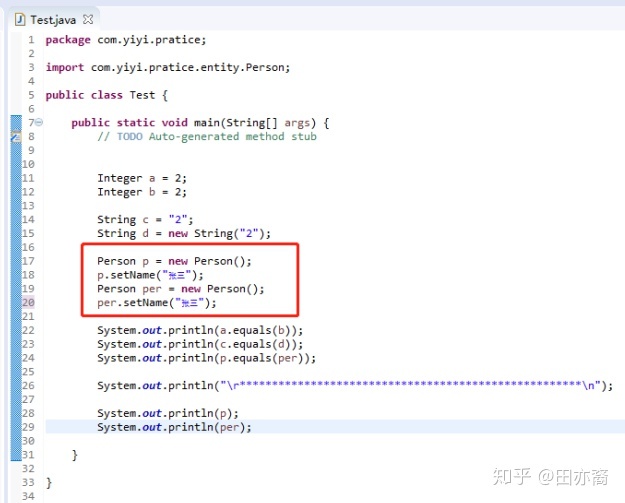The image size is (625, 503).
Task: Click the TODO task marker on line 8
Action: point(16,137)
